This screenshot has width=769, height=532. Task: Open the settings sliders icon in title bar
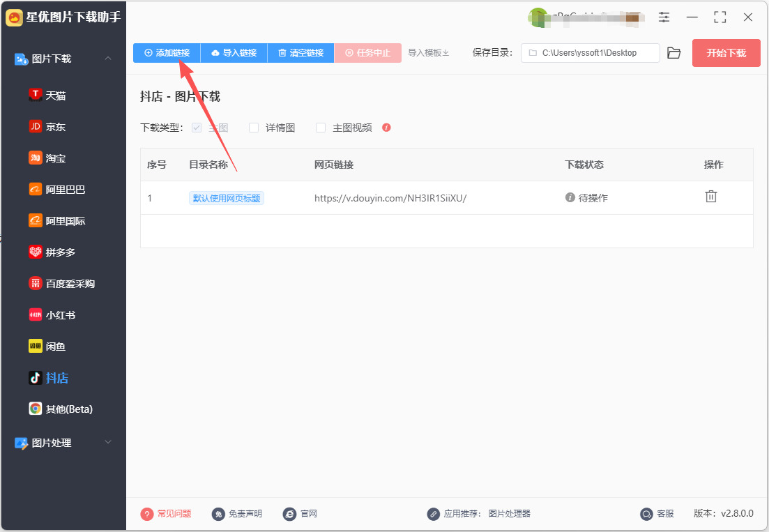point(664,17)
